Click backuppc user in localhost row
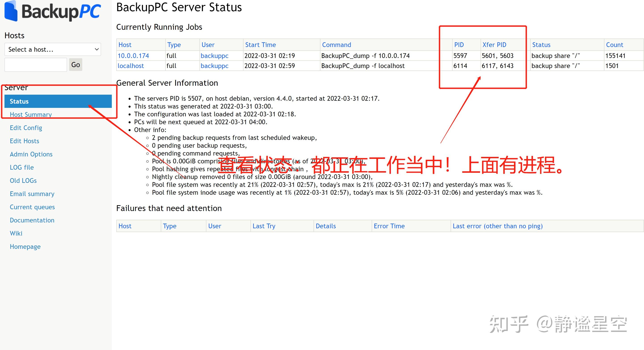Image resolution: width=644 pixels, height=350 pixels. (214, 66)
